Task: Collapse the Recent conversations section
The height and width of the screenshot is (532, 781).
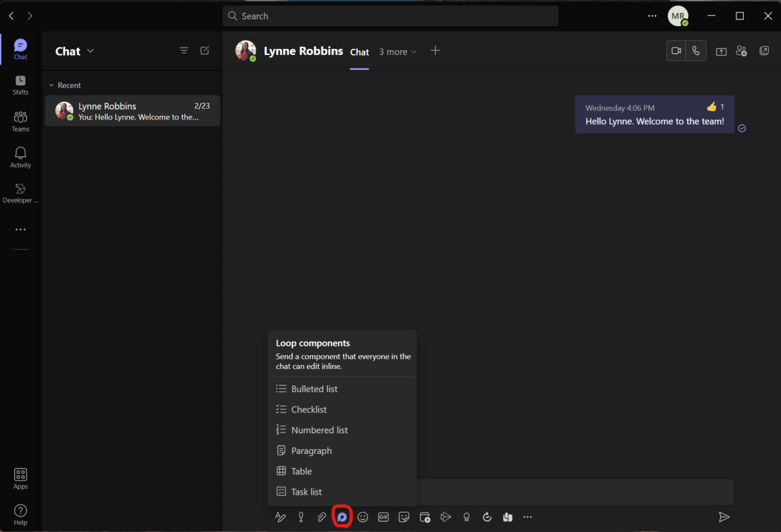Action: [51, 85]
